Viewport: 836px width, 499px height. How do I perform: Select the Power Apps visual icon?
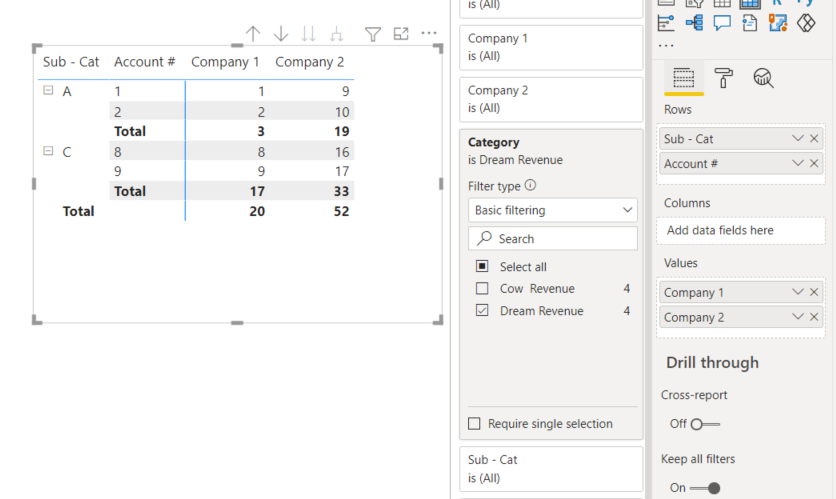(806, 23)
